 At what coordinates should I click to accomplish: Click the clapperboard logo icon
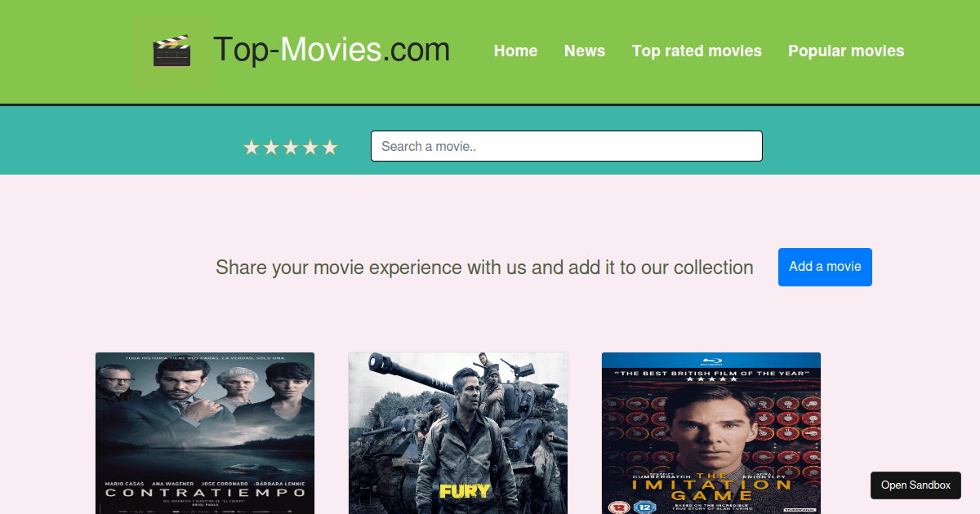pyautogui.click(x=171, y=51)
